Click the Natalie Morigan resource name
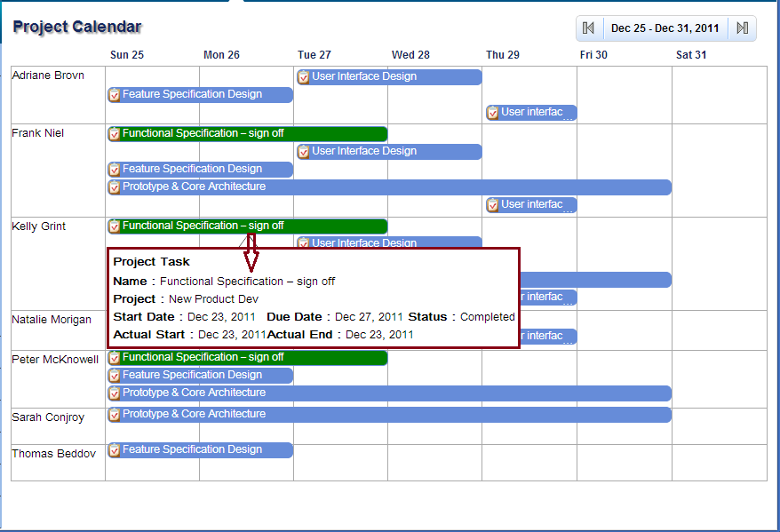This screenshot has width=780, height=532. [x=52, y=320]
